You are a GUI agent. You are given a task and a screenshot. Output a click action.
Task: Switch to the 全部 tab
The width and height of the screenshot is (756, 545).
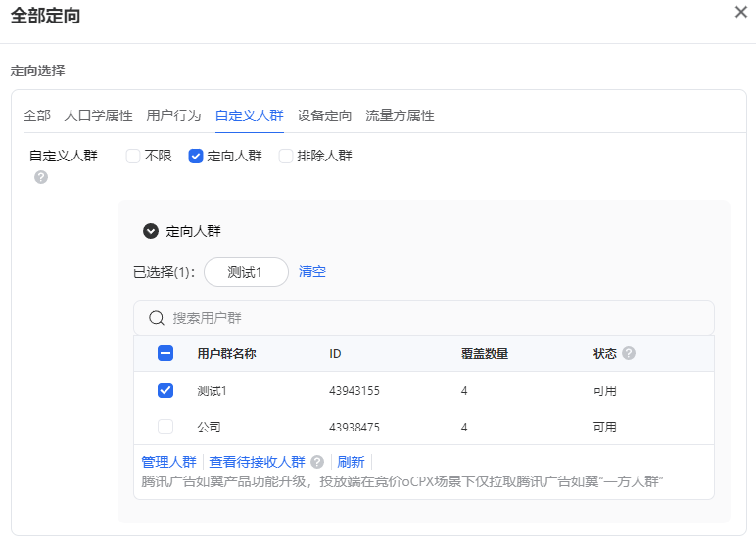[36, 115]
